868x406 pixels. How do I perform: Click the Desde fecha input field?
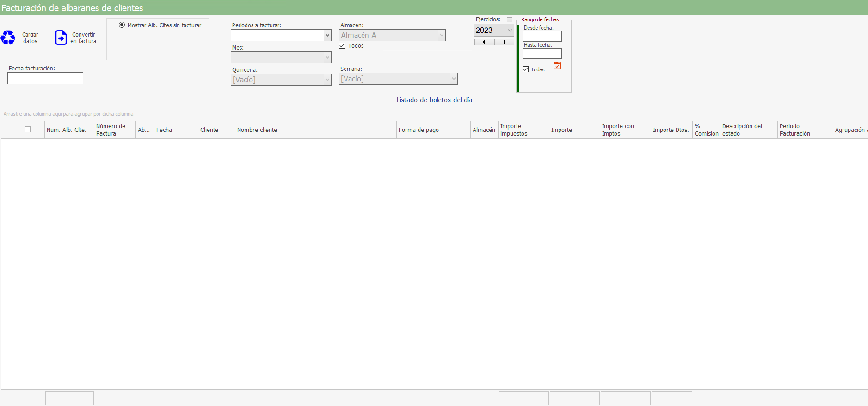(x=542, y=37)
